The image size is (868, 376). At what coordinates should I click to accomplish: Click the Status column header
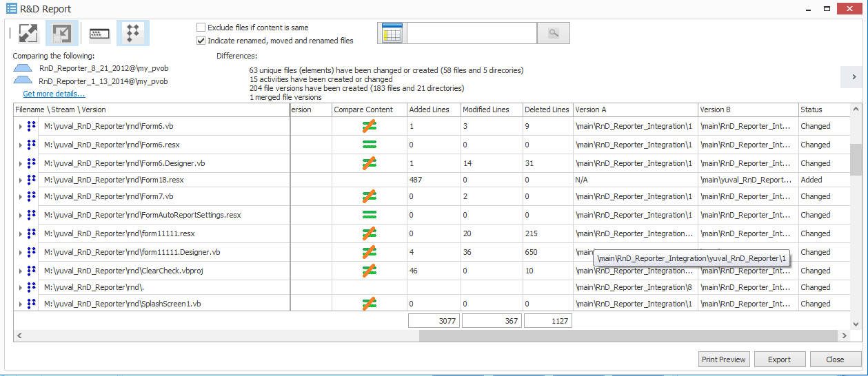[x=811, y=109]
